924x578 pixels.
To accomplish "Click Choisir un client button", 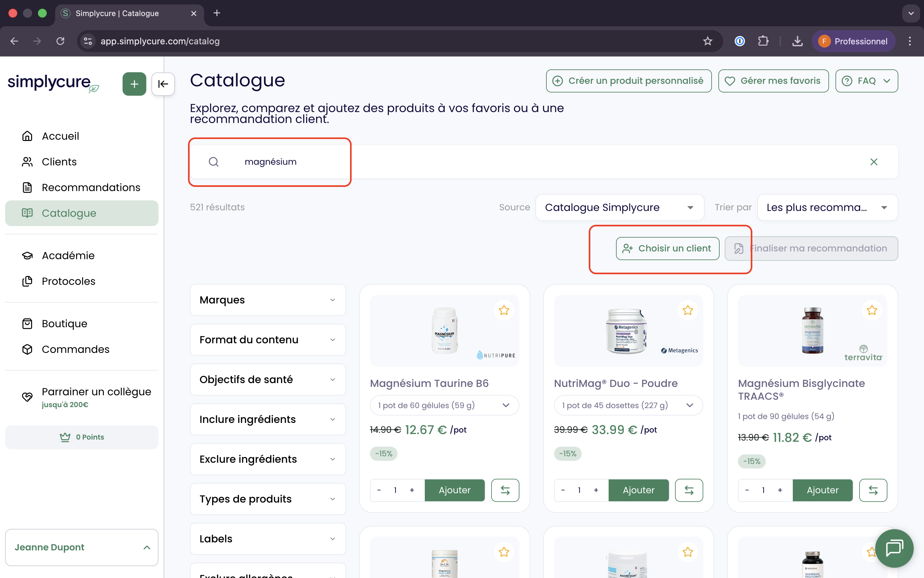I will [x=667, y=249].
